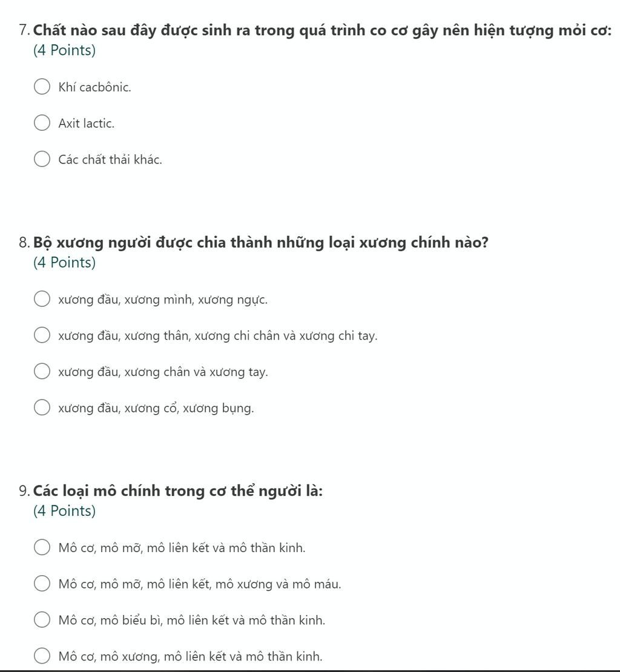Click the '(4 Points)' label under question 7
This screenshot has width=620, height=672.
click(65, 50)
